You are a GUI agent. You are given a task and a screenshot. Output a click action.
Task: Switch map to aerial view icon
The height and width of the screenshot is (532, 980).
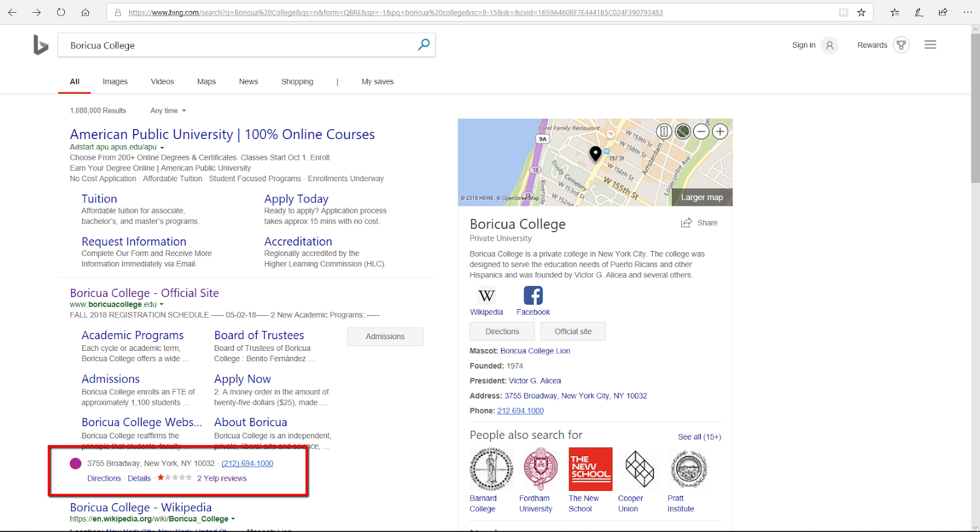click(x=683, y=131)
